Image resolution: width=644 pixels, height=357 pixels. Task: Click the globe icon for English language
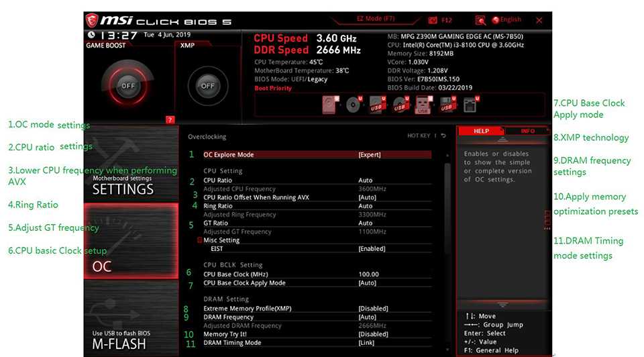pyautogui.click(x=496, y=21)
